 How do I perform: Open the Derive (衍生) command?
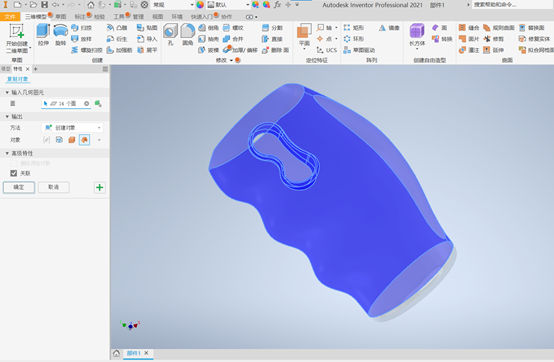117,39
